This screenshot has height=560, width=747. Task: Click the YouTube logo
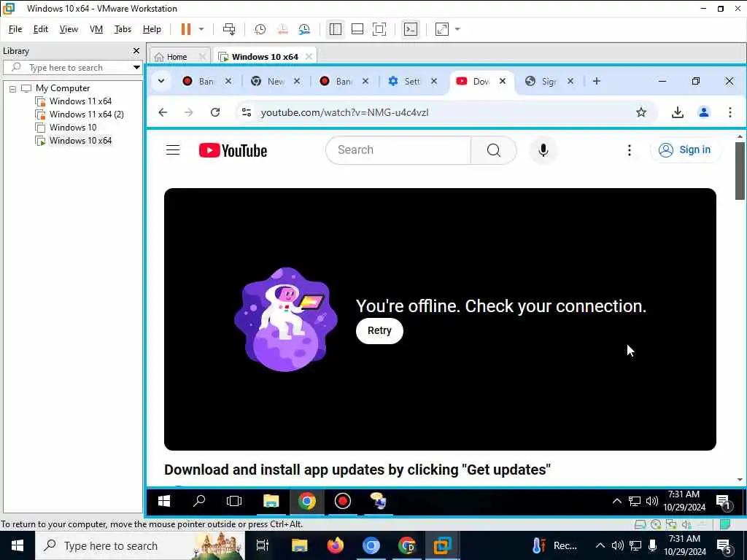coord(233,150)
